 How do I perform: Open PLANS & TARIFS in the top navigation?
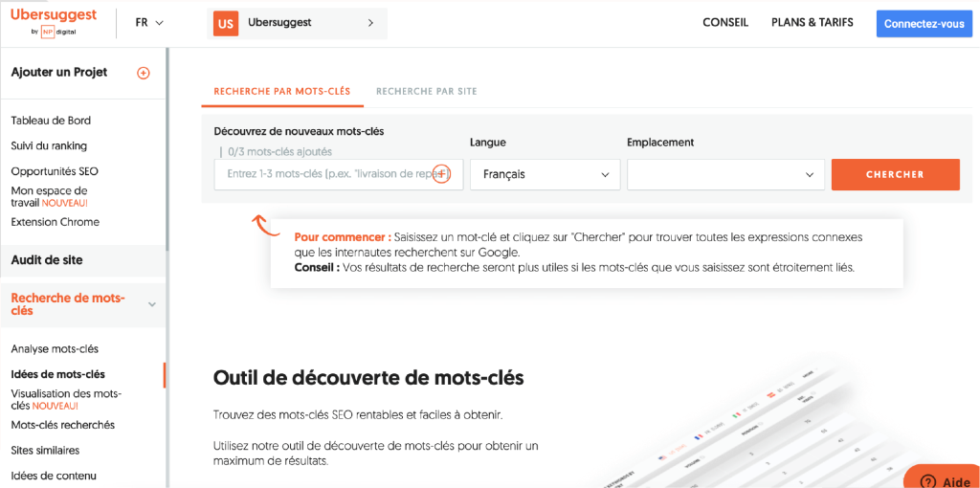point(813,23)
